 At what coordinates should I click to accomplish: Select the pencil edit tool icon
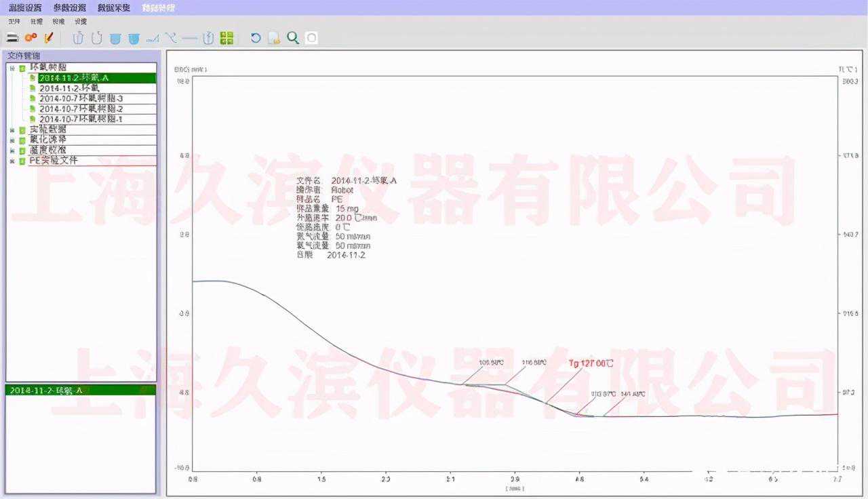coord(48,38)
